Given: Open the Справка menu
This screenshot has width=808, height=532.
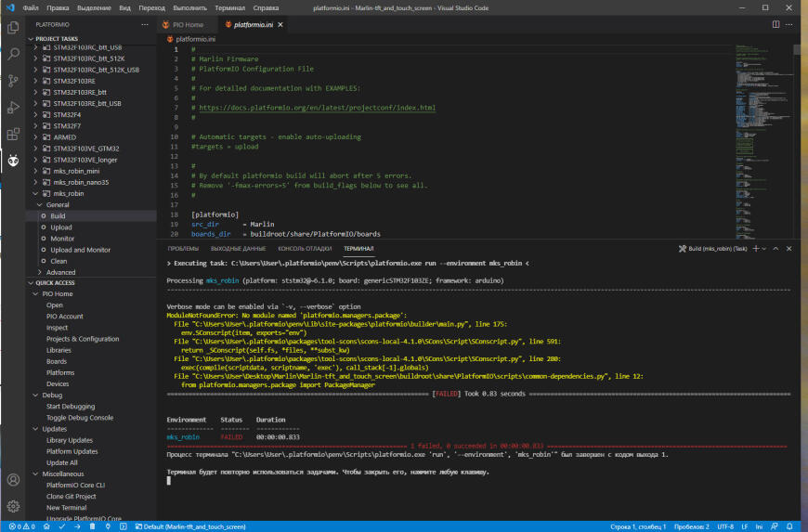Looking at the screenshot, I should coord(266,7).
